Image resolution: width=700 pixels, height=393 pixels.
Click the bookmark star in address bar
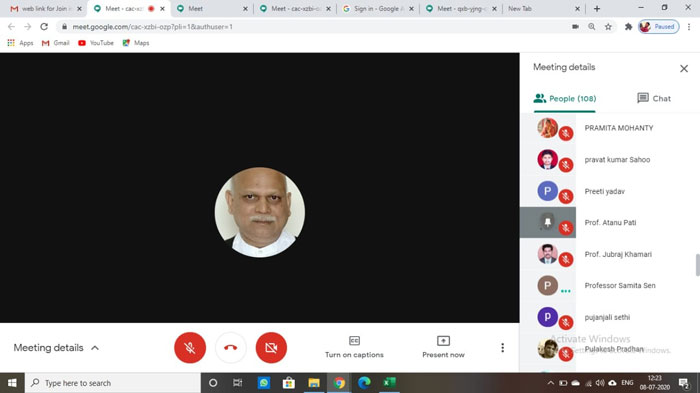tap(608, 27)
